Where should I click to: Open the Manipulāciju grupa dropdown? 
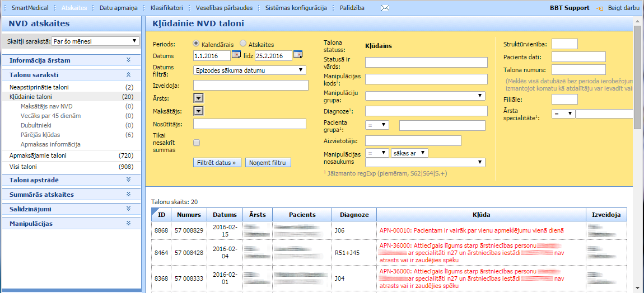point(425,96)
